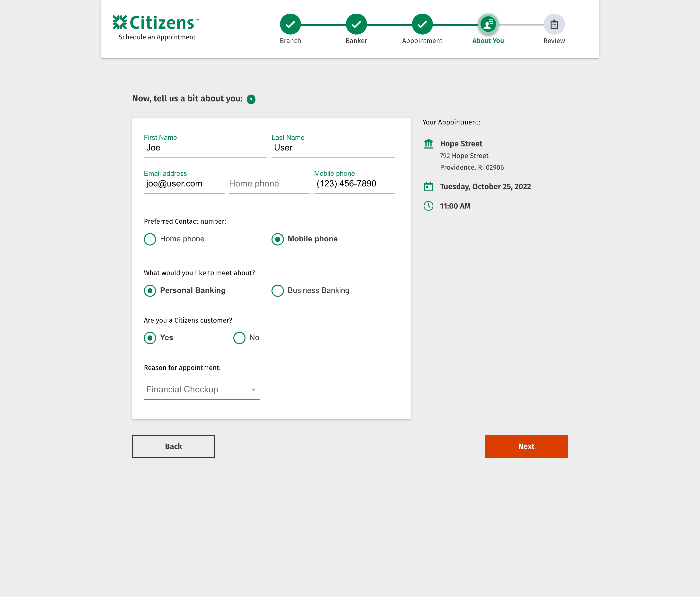Select No for Citizens customer
This screenshot has height=597, width=700.
pos(239,338)
